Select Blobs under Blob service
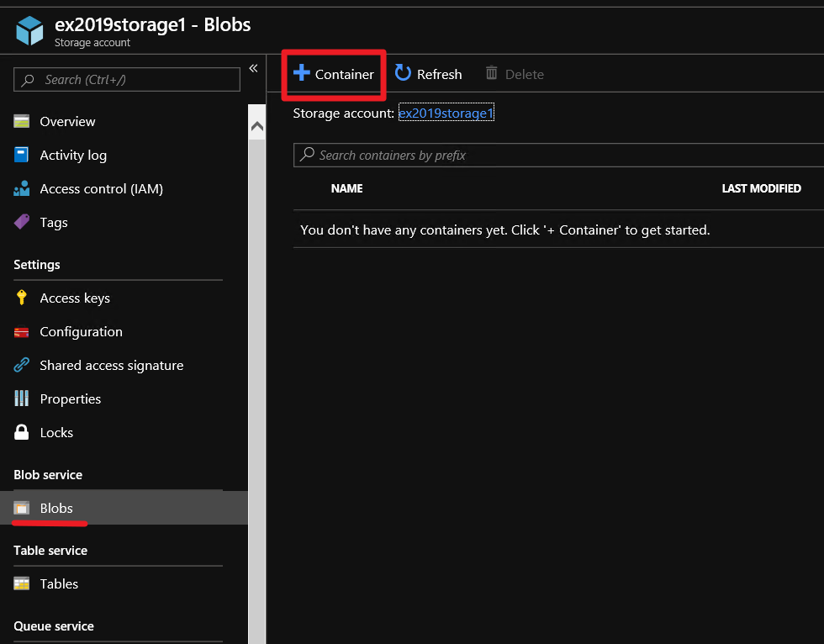The width and height of the screenshot is (824, 644). click(x=124, y=508)
